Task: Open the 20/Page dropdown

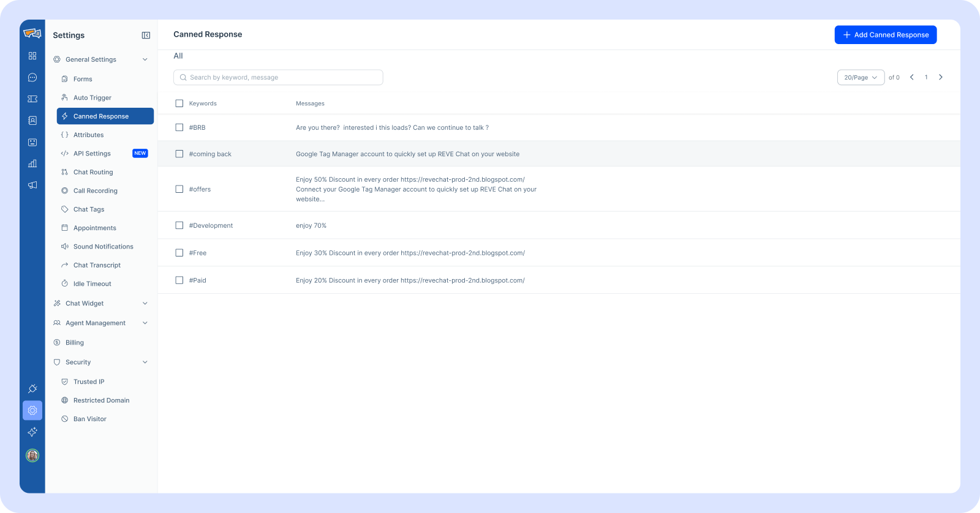Action: (x=861, y=78)
